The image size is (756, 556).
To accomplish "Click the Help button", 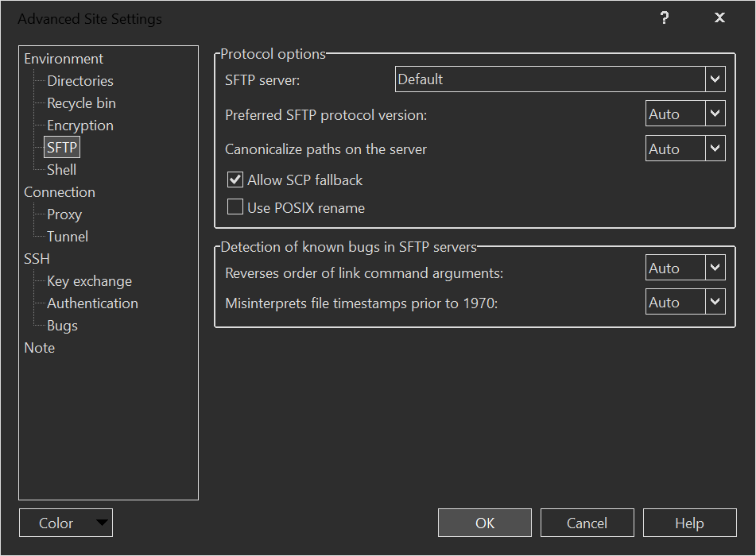I will [689, 523].
